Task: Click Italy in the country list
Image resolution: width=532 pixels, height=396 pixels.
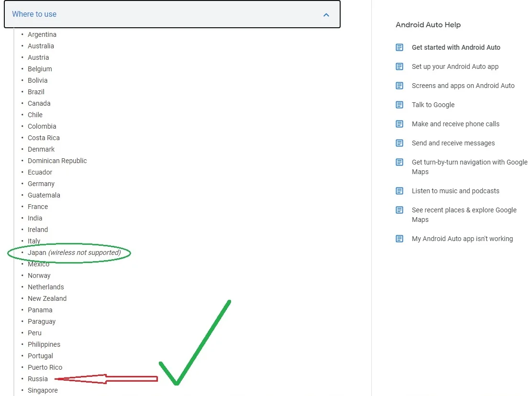Action: click(34, 241)
